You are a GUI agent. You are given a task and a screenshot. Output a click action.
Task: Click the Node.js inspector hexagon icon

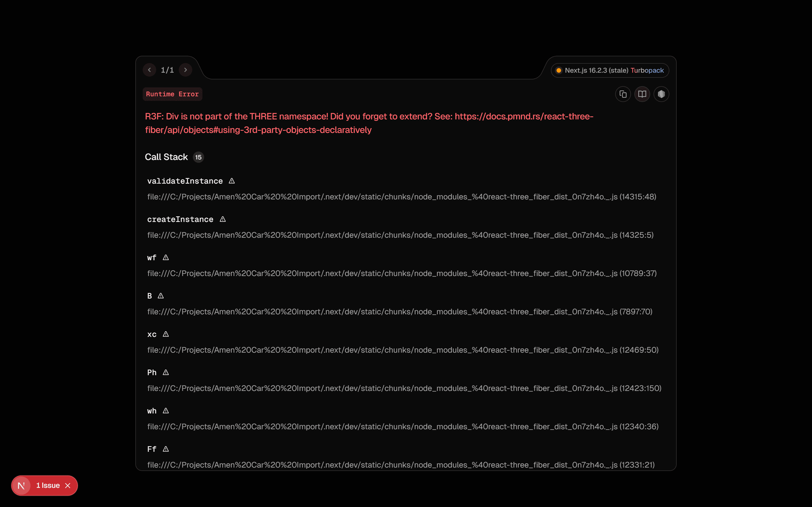pyautogui.click(x=661, y=94)
